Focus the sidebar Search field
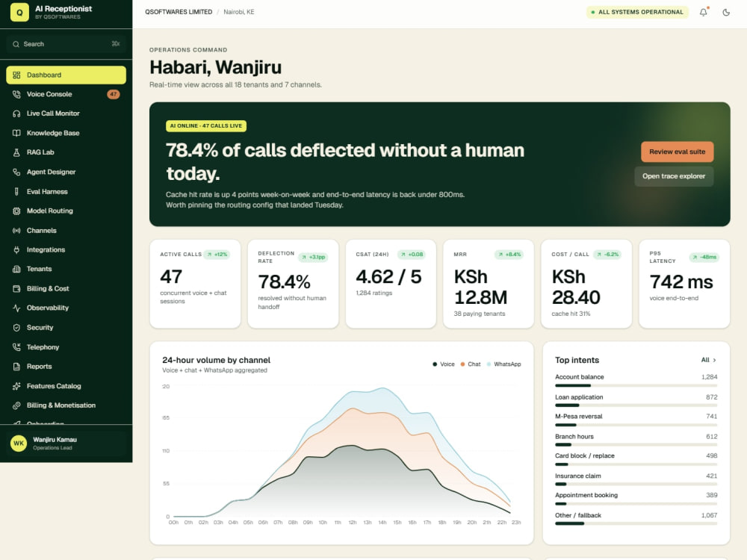Viewport: 747px width, 560px height. pyautogui.click(x=66, y=44)
